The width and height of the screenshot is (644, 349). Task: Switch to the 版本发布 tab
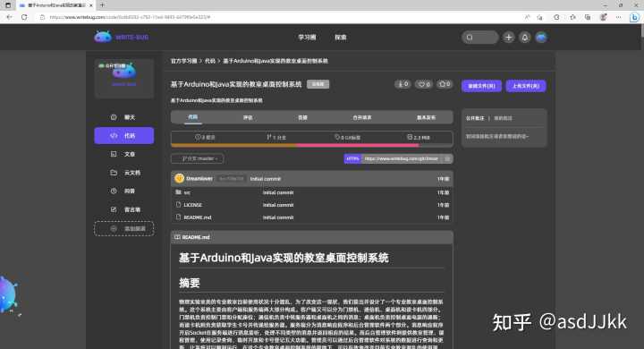(x=426, y=117)
